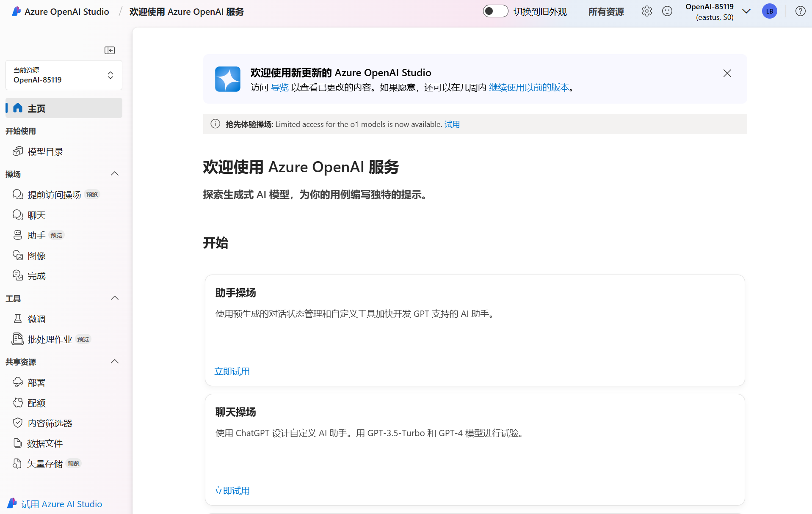
Task: Collapse the 工具 section
Action: [115, 298]
